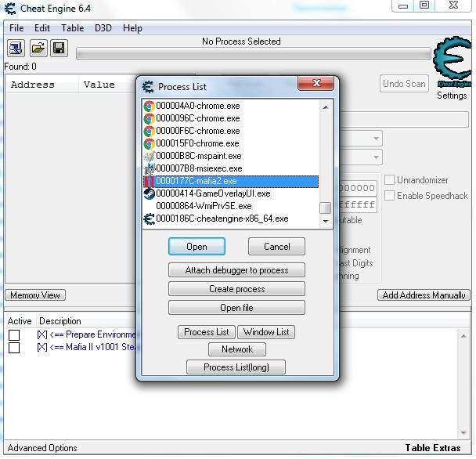Click address table scroll up arrow
The width and height of the screenshot is (476, 459).
[x=463, y=336]
